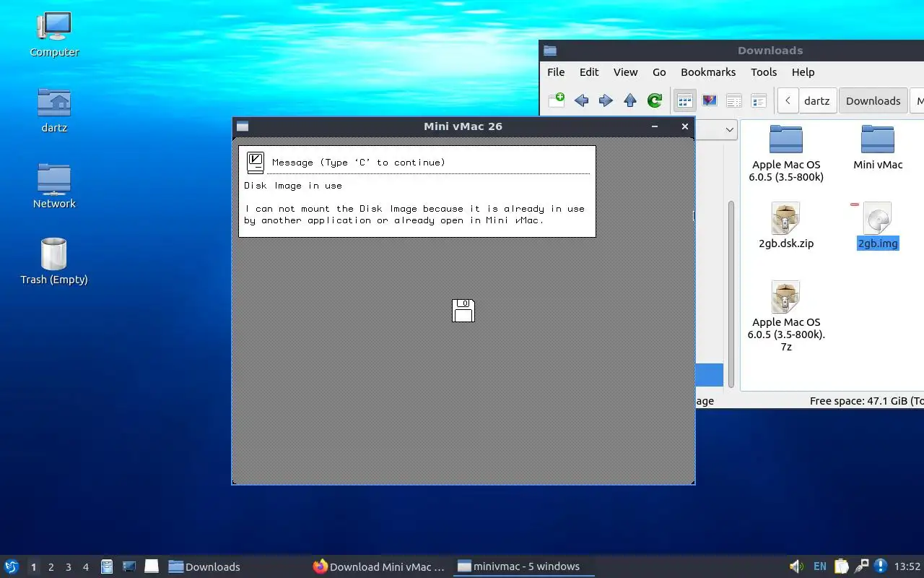The width and height of the screenshot is (924, 578).
Task: Open the File menu in Downloads window
Action: pyautogui.click(x=556, y=72)
